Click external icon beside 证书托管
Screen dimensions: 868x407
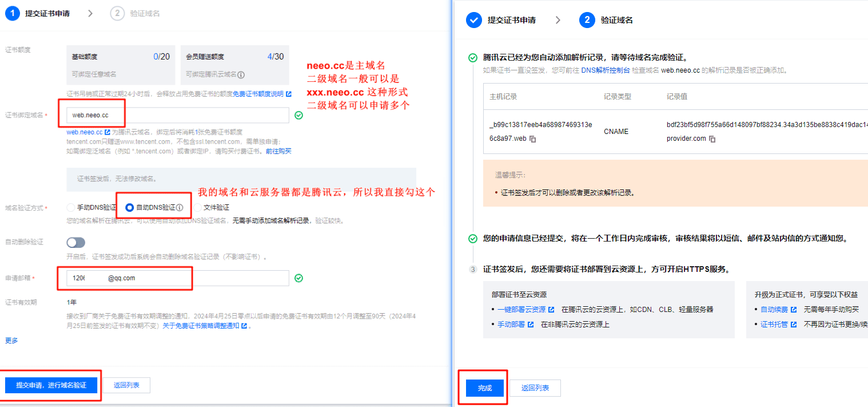pos(793,325)
